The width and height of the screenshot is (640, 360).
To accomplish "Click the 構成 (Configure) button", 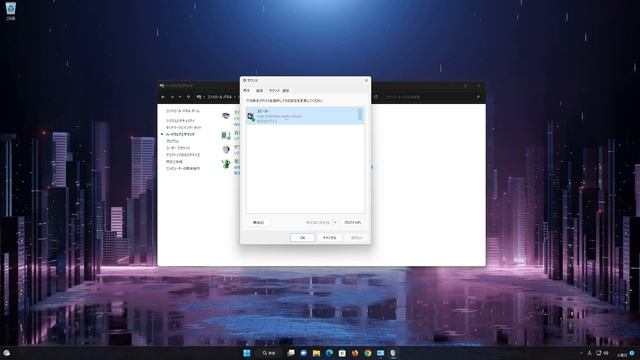I will [258, 222].
